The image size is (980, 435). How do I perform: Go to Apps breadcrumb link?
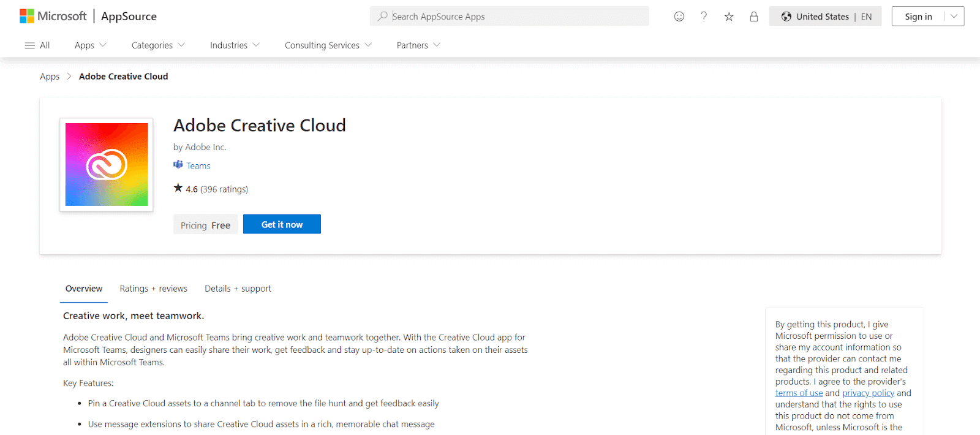tap(50, 77)
